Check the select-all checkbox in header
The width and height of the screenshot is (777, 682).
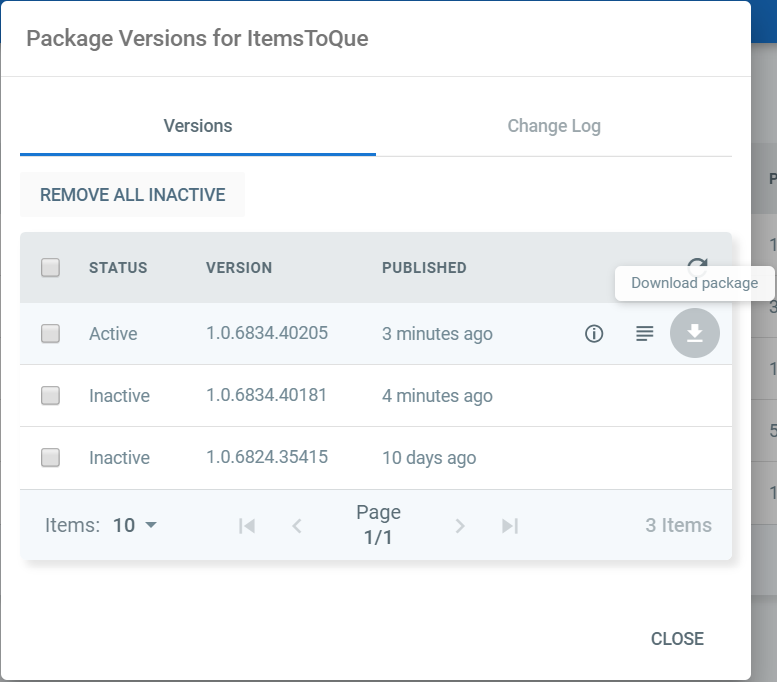[x=51, y=267]
